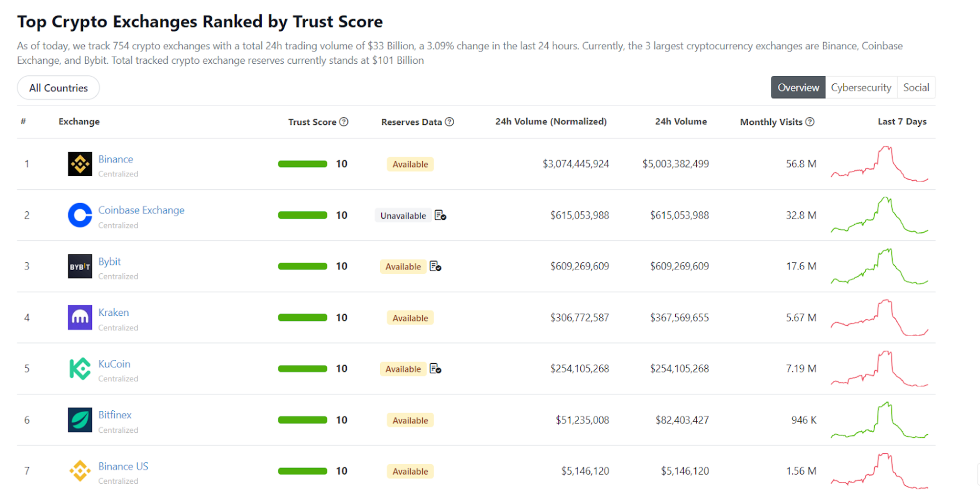The width and height of the screenshot is (980, 495).
Task: Click the Kraken logo icon
Action: point(80,317)
